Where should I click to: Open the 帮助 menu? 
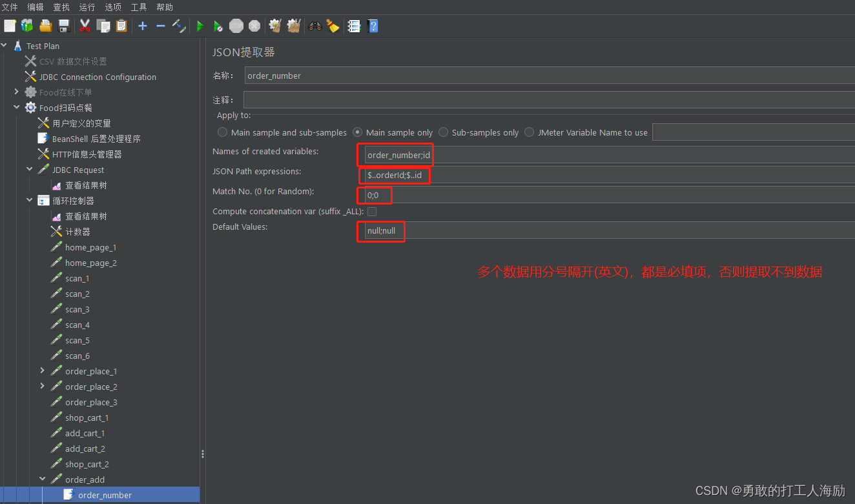(x=165, y=7)
